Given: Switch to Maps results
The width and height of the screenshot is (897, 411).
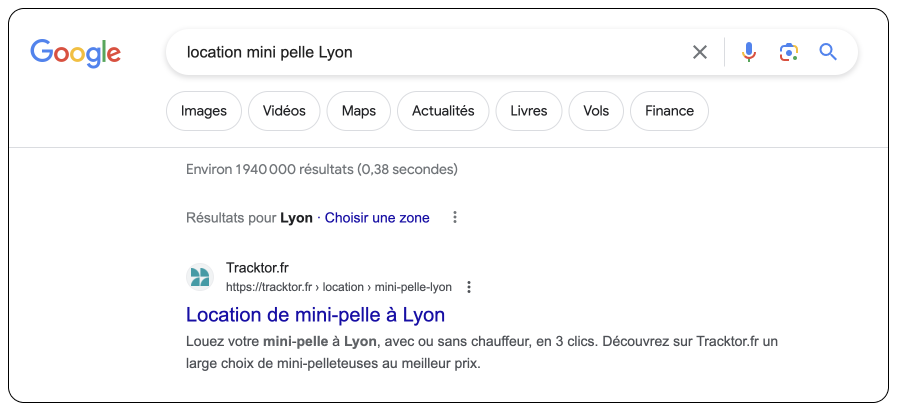Looking at the screenshot, I should click(x=359, y=111).
